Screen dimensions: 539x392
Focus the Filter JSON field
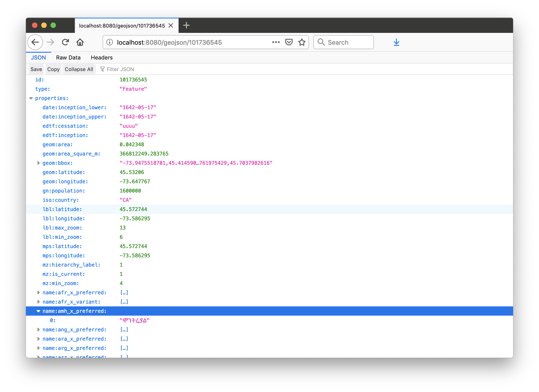point(120,69)
